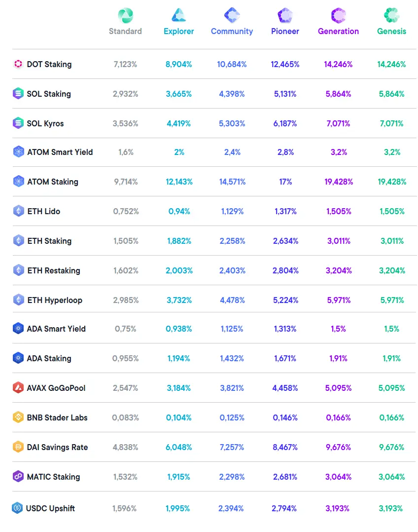Open the ETH Hyperloop row label
The image size is (418, 532).
pos(54,300)
